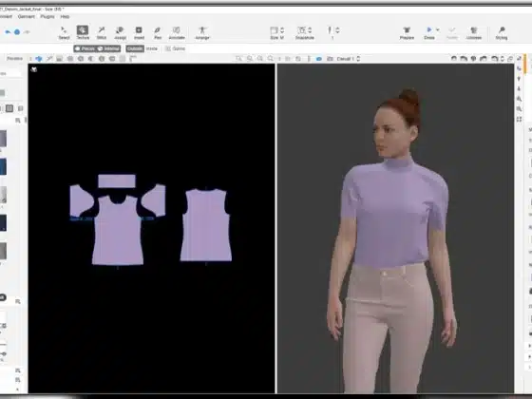This screenshot has width=532, height=399.
Task: Select the Select tool in main toolbar
Action: (x=64, y=33)
